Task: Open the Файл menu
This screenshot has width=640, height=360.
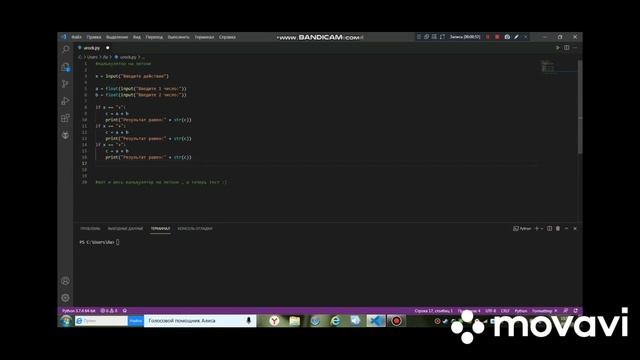Action: (76, 37)
